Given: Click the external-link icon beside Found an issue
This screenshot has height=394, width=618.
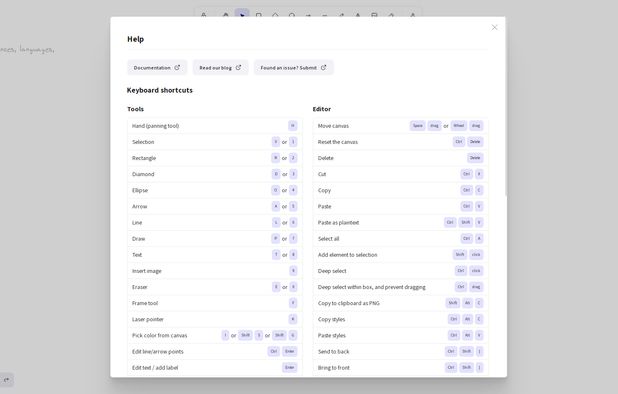Looking at the screenshot, I should (323, 68).
